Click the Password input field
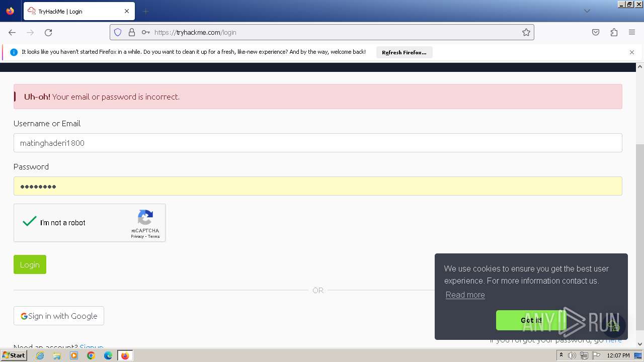644x362 pixels. pos(318,186)
